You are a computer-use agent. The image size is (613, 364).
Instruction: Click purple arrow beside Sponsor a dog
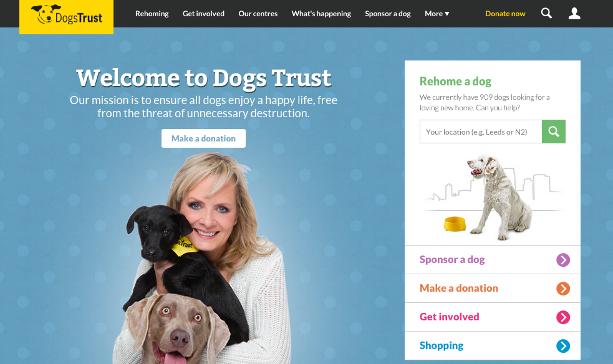[563, 260]
